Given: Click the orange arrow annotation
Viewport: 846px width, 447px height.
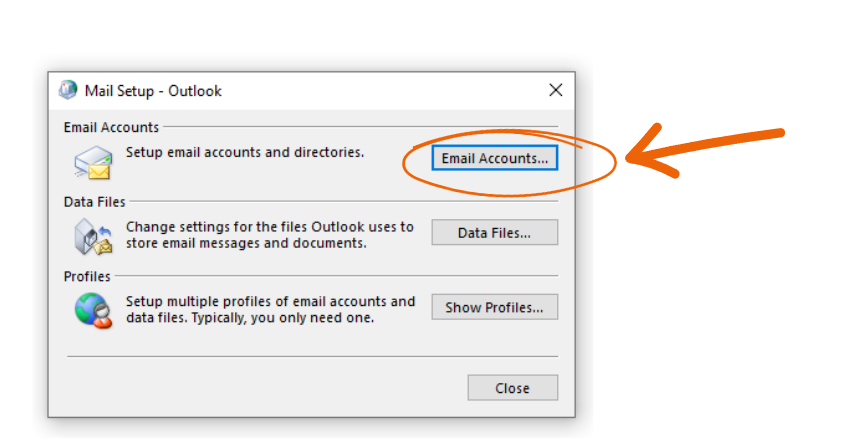Looking at the screenshot, I should [x=705, y=150].
